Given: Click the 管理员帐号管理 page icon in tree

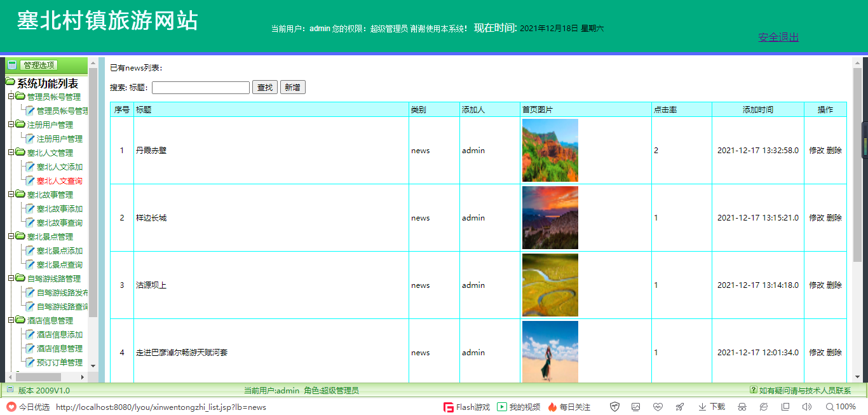Looking at the screenshot, I should point(30,111).
